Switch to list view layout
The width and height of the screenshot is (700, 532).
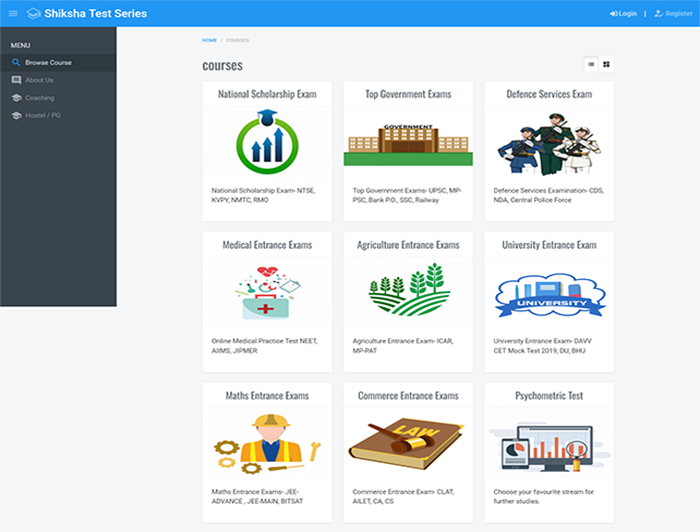pos(591,64)
